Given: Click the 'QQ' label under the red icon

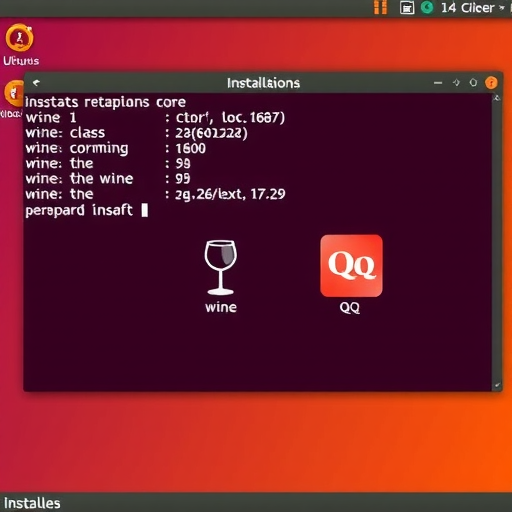Looking at the screenshot, I should pyautogui.click(x=350, y=308).
